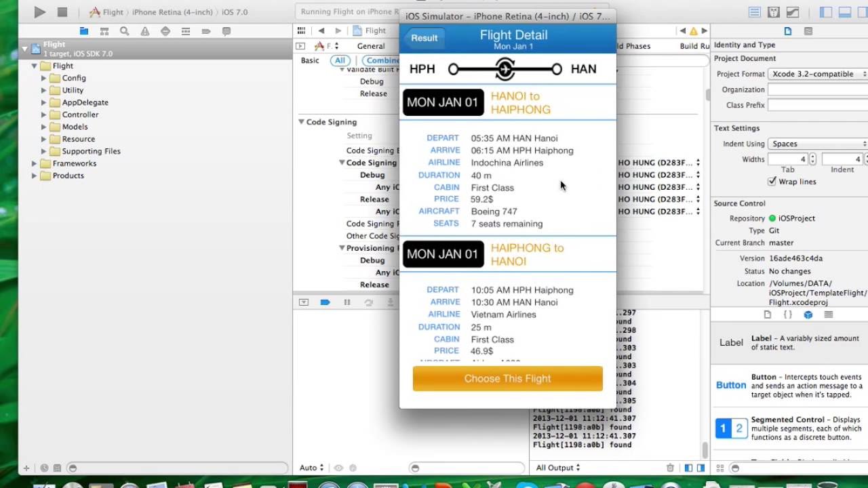Image resolution: width=868 pixels, height=488 pixels.
Task: Toggle the Wrap lines checkbox
Action: (x=772, y=182)
